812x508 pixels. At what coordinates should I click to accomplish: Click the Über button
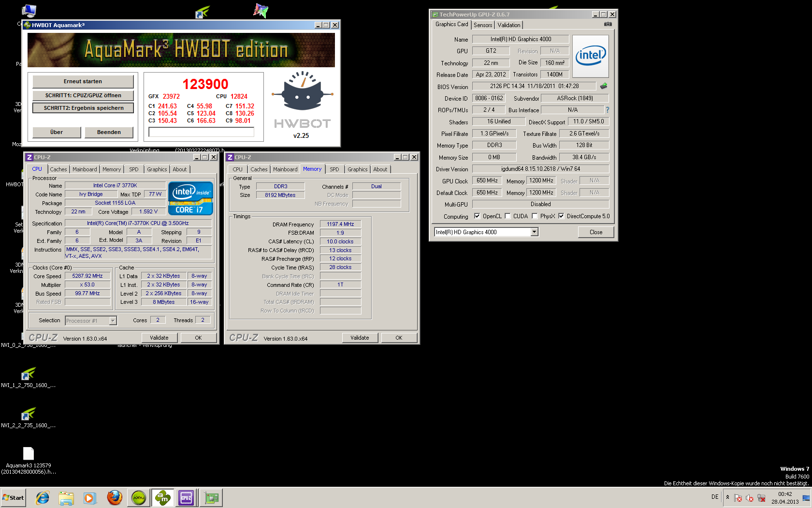(57, 132)
